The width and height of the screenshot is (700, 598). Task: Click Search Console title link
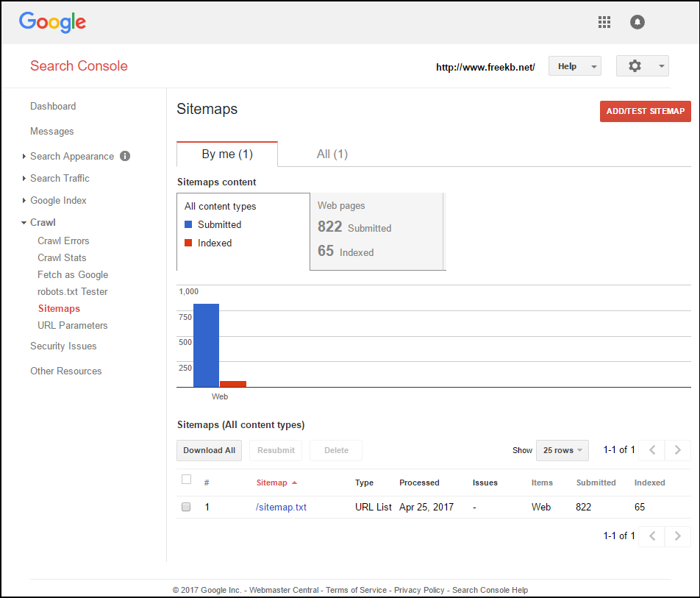pos(79,65)
